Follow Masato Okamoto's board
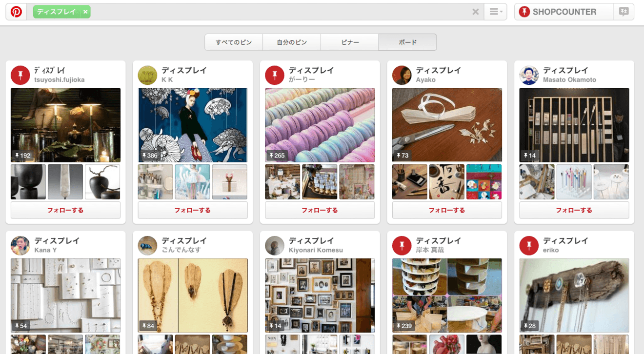Screen dimensions: 644x354 tap(574, 210)
